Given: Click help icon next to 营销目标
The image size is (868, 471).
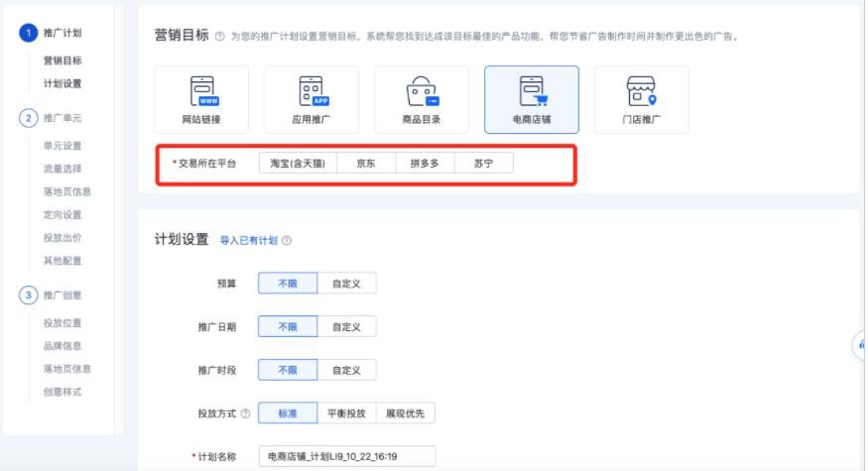Looking at the screenshot, I should (219, 37).
